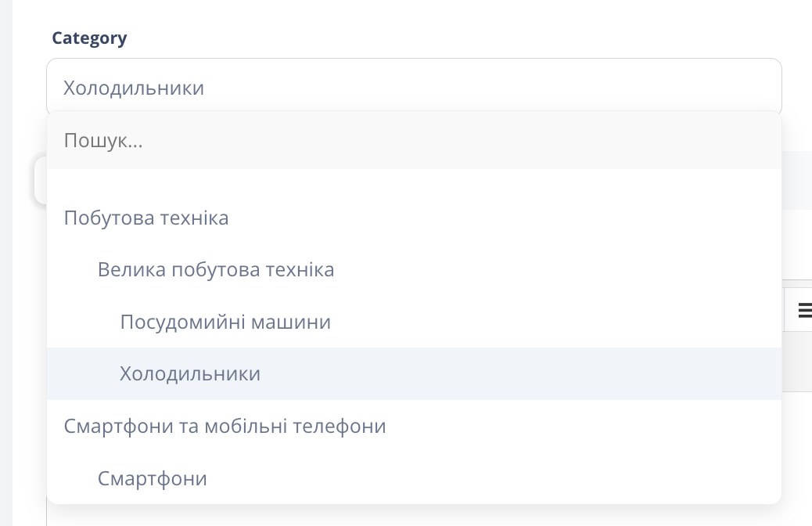The height and width of the screenshot is (526, 812).
Task: Select the smartphones category entry
Action: [152, 477]
